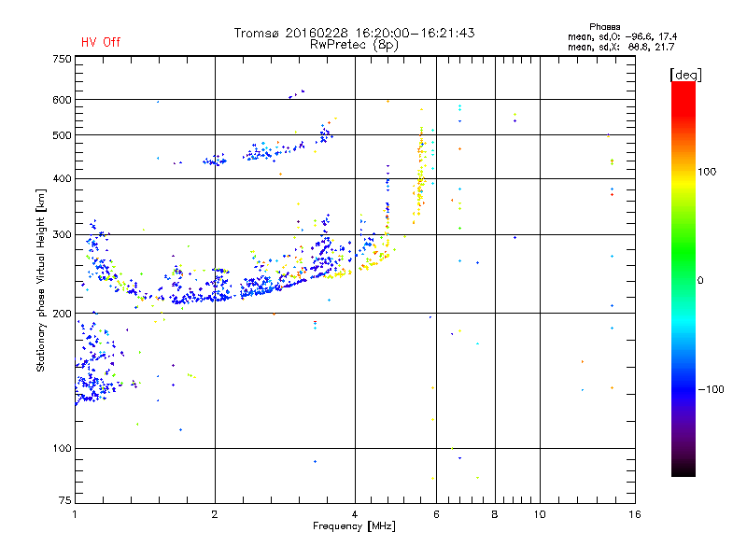Click the 6 tick on the frequency axis

436,514
